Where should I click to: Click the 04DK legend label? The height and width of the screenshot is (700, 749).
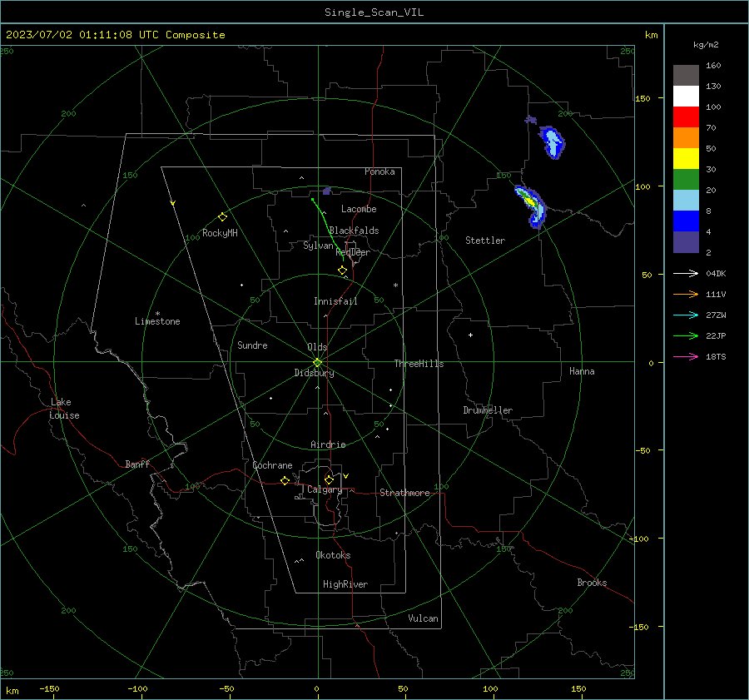tap(716, 273)
